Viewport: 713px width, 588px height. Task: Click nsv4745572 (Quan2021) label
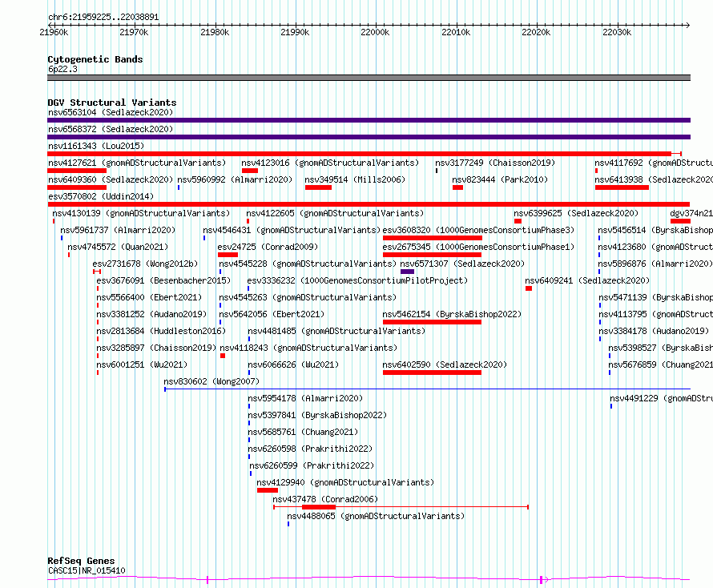coord(118,247)
